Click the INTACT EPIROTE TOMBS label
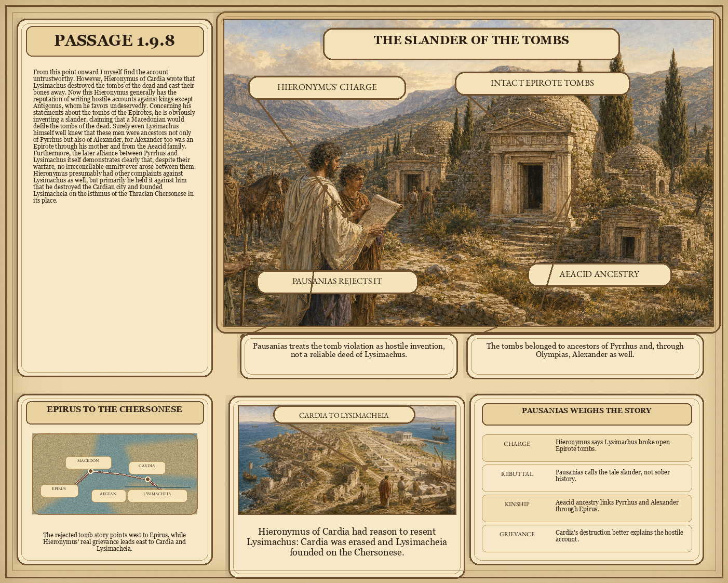 pos(542,83)
